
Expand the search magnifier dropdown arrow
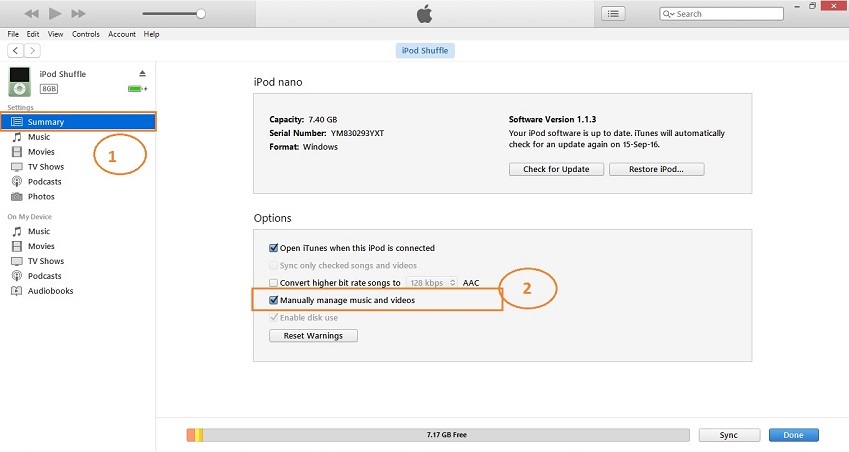coord(669,14)
